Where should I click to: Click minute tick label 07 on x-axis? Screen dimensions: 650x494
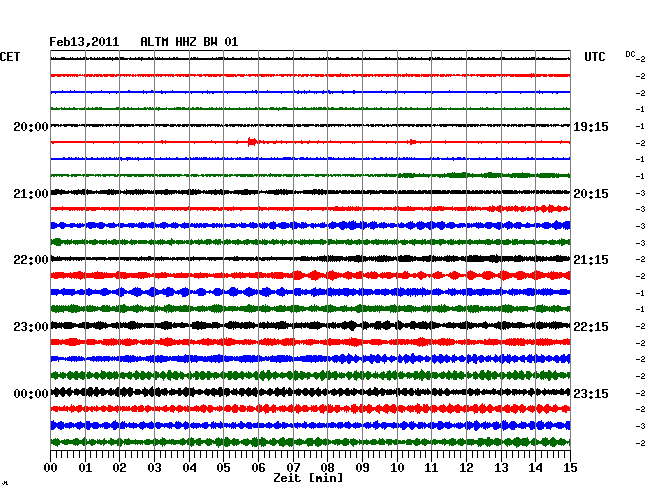point(293,468)
